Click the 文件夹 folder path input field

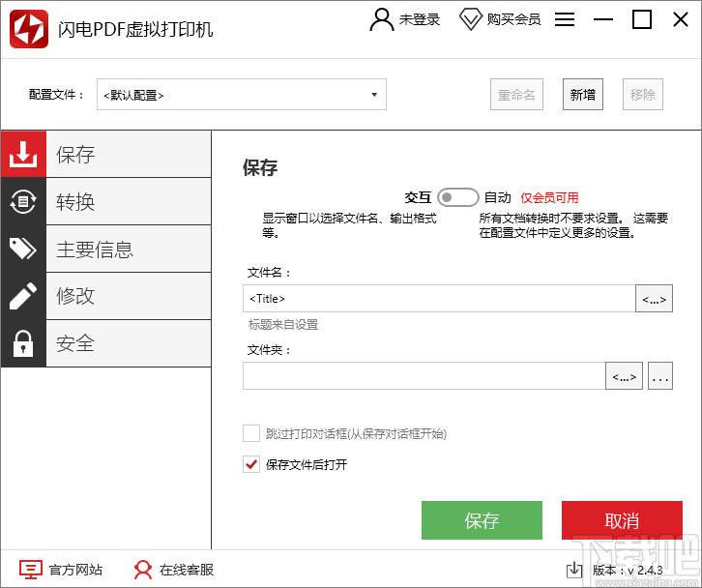point(424,376)
